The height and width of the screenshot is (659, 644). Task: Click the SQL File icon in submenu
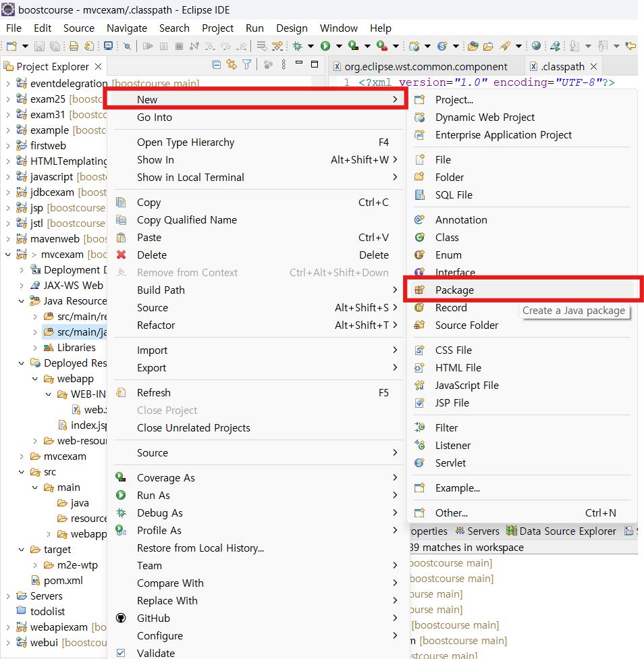point(419,195)
